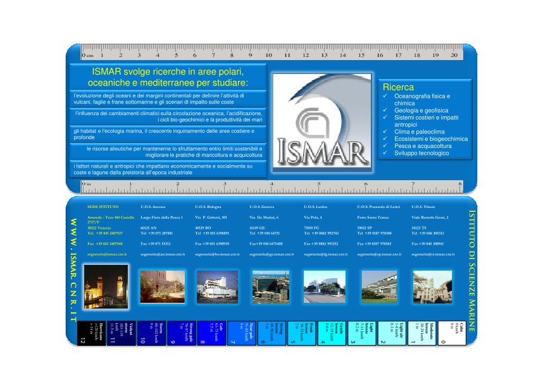Click the 'l'evoluzione degli oceani' paragraph box
The image size is (555, 392).
coord(168,99)
